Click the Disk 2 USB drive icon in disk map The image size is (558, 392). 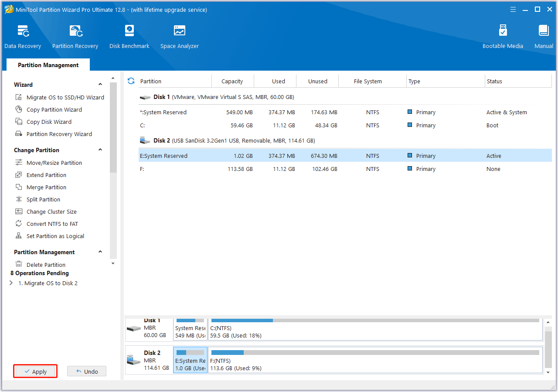133,360
